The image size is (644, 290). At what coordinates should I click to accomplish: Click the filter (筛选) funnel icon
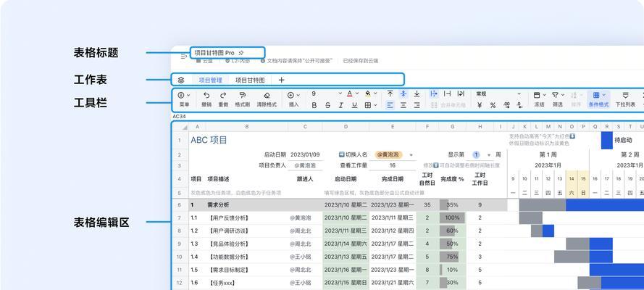pyautogui.click(x=555, y=95)
